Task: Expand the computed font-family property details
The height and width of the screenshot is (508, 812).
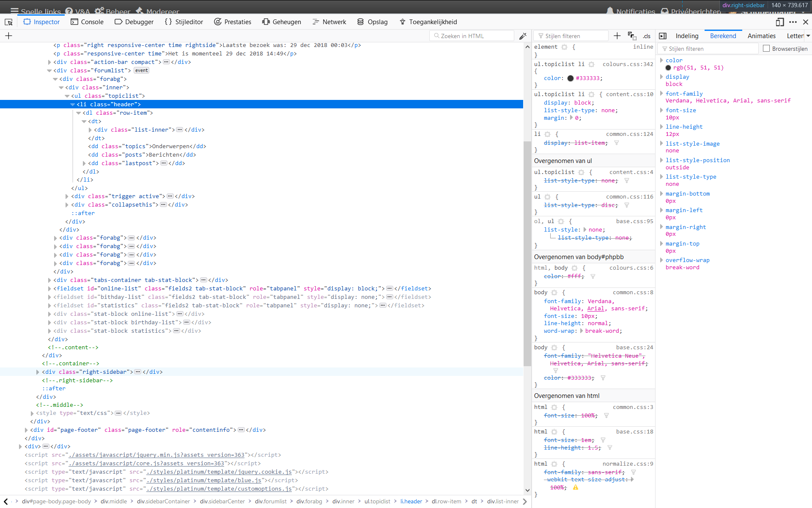Action: [661, 94]
